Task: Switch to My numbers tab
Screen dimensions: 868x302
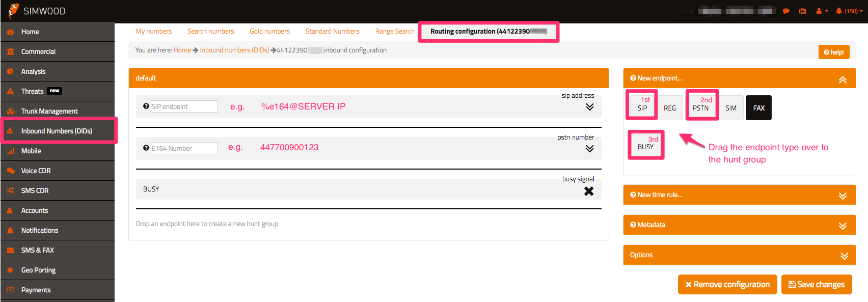Action: coord(154,31)
